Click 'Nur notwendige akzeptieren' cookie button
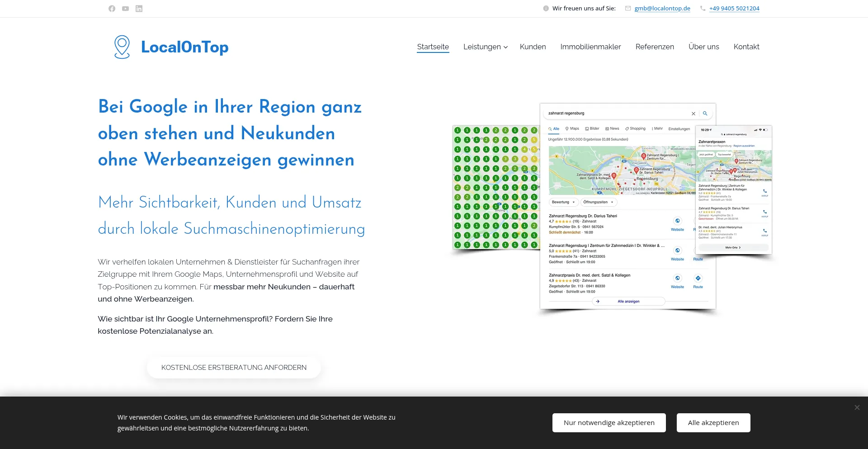Screen dimensions: 868x449 [x=609, y=423]
